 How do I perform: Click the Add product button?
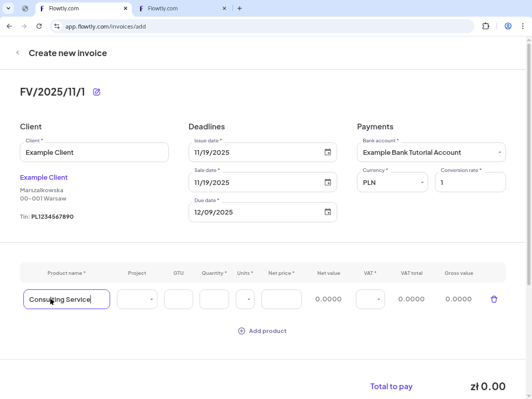(262, 331)
